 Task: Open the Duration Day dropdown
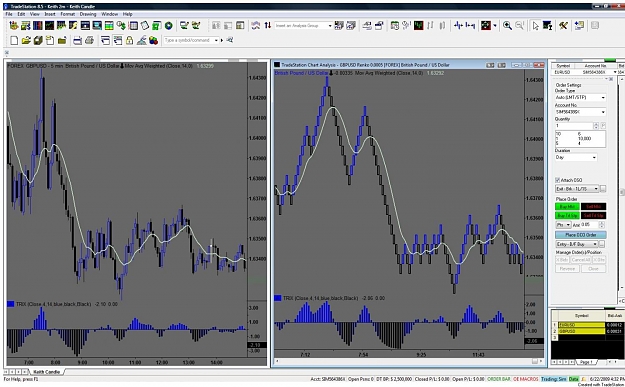click(x=576, y=157)
